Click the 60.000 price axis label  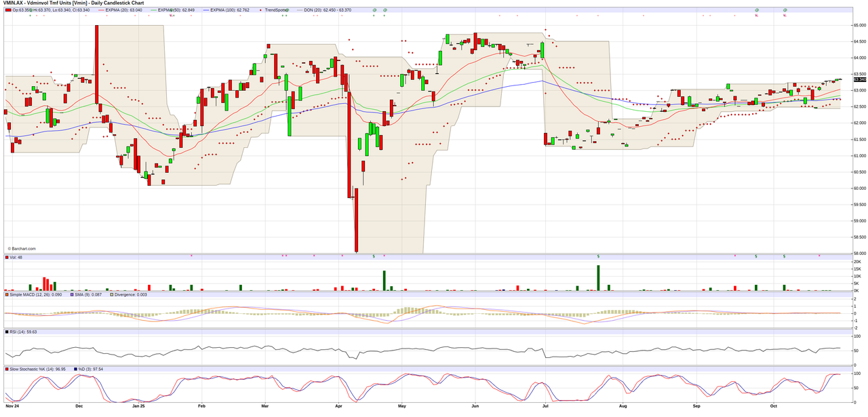tap(860, 188)
